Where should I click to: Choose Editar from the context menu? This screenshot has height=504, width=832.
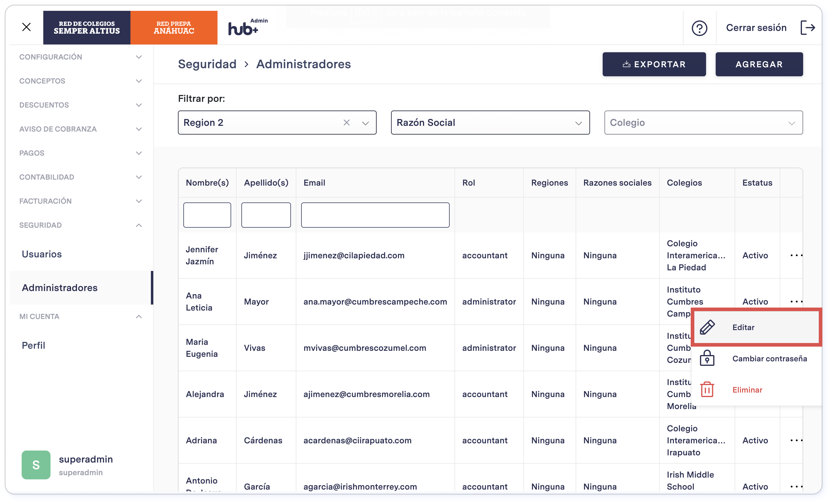[756, 327]
